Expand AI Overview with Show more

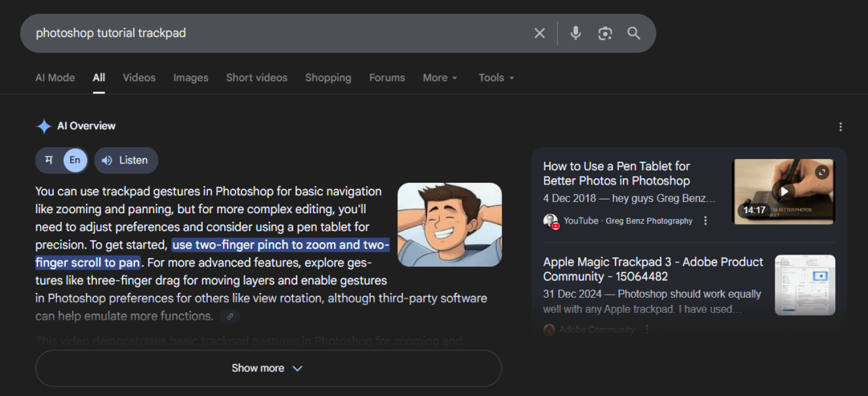point(268,368)
